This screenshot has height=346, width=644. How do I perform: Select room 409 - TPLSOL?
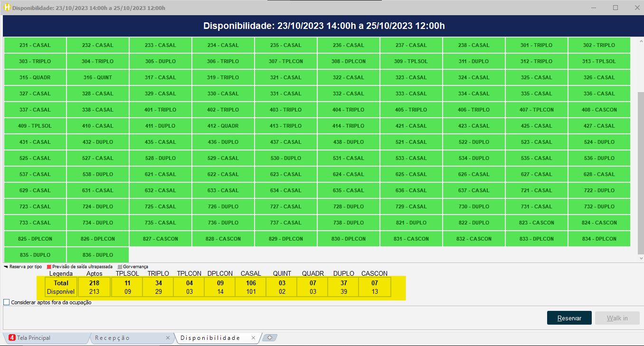(35, 126)
